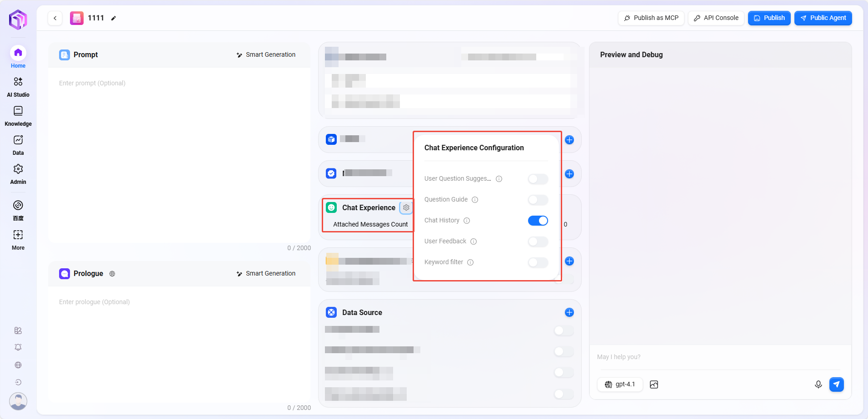868x419 pixels.
Task: Enable the Keyword filter toggle
Action: 538,262
